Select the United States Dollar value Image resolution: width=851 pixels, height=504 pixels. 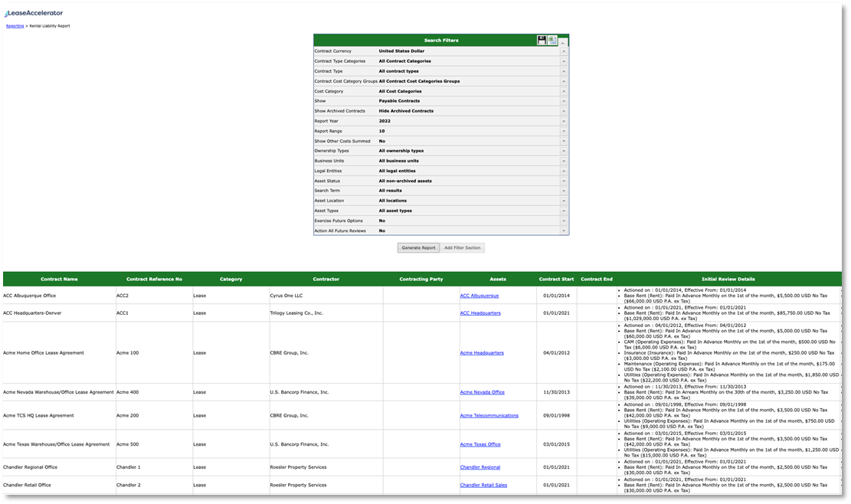(x=401, y=51)
